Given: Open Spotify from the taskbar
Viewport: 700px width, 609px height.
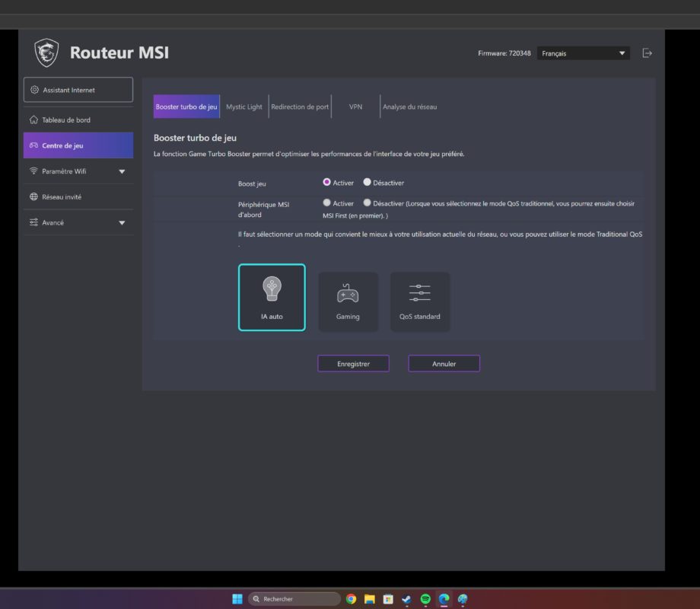Looking at the screenshot, I should point(425,599).
